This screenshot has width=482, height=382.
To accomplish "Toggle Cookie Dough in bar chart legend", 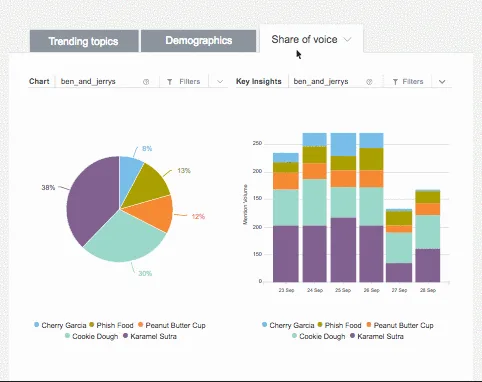I will click(318, 336).
